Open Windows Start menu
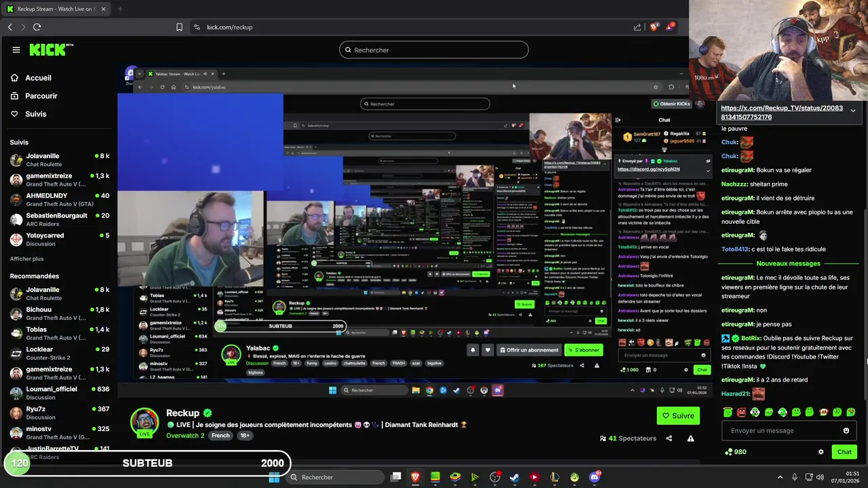868x488 pixels. pos(274,477)
